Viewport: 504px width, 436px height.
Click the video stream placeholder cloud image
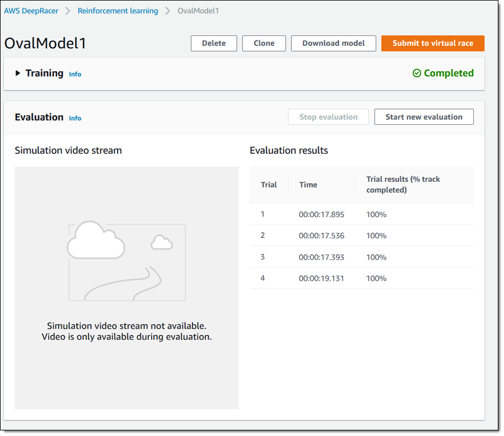[x=127, y=261]
